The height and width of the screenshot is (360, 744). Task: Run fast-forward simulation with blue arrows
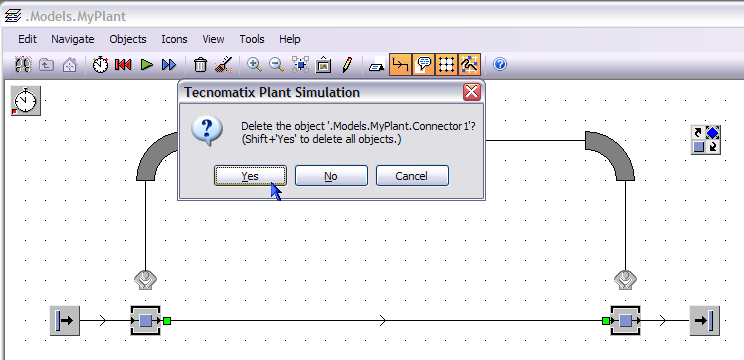tap(169, 65)
